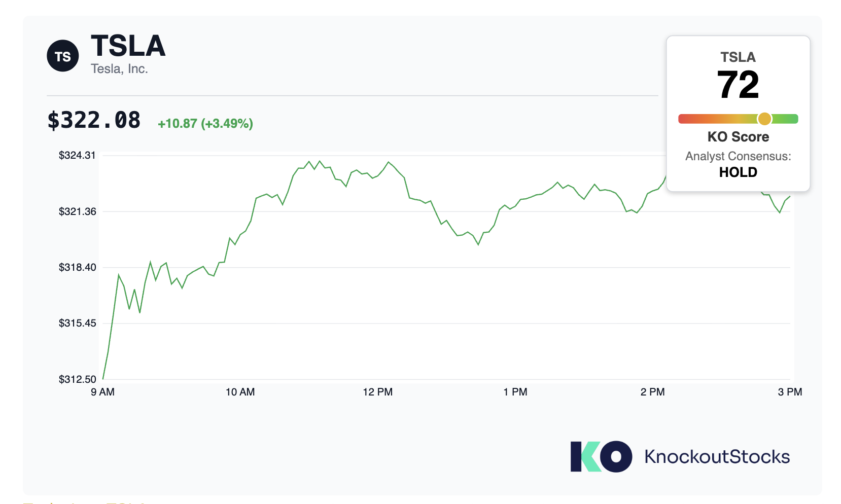Viewport: 841px width, 504px height.
Task: Click the 1 PM time axis label
Action: [x=515, y=392]
